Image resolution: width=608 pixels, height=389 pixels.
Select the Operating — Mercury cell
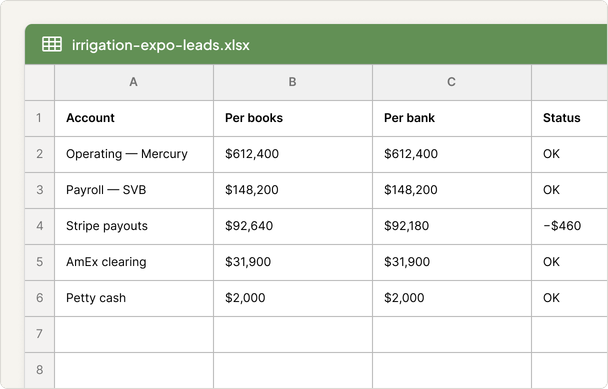click(x=134, y=154)
